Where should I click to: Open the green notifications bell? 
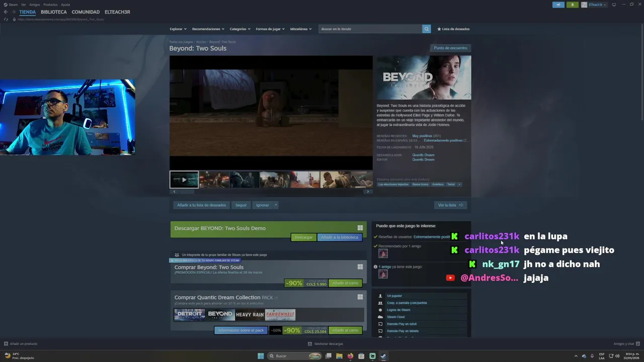click(572, 5)
